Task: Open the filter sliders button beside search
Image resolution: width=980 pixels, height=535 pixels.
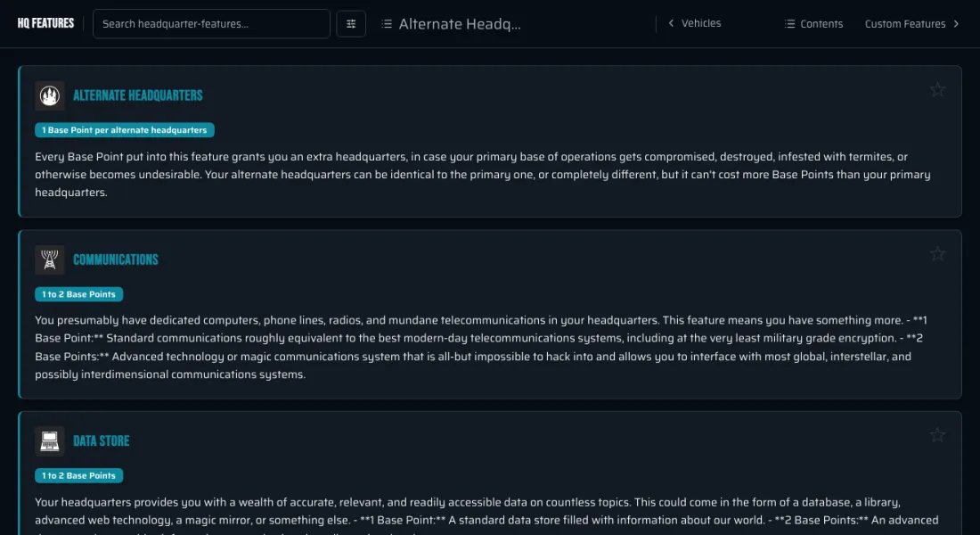Action: [x=351, y=24]
